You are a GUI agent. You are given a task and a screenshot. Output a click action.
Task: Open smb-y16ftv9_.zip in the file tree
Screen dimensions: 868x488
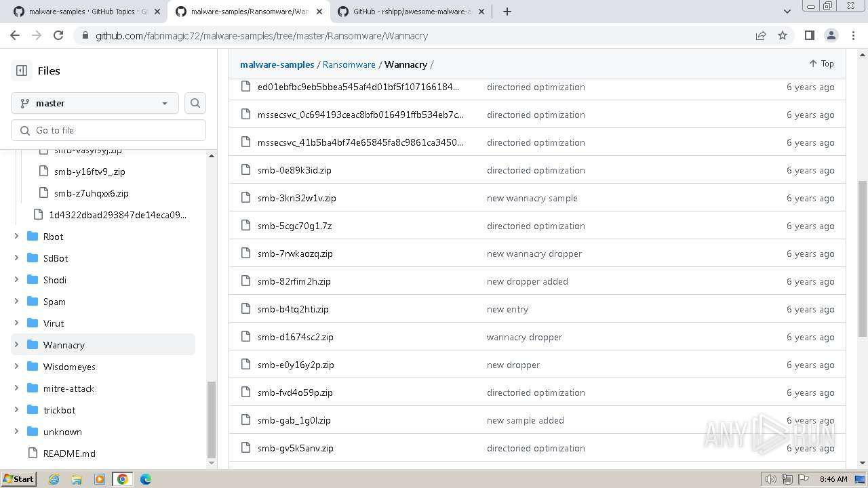point(90,171)
